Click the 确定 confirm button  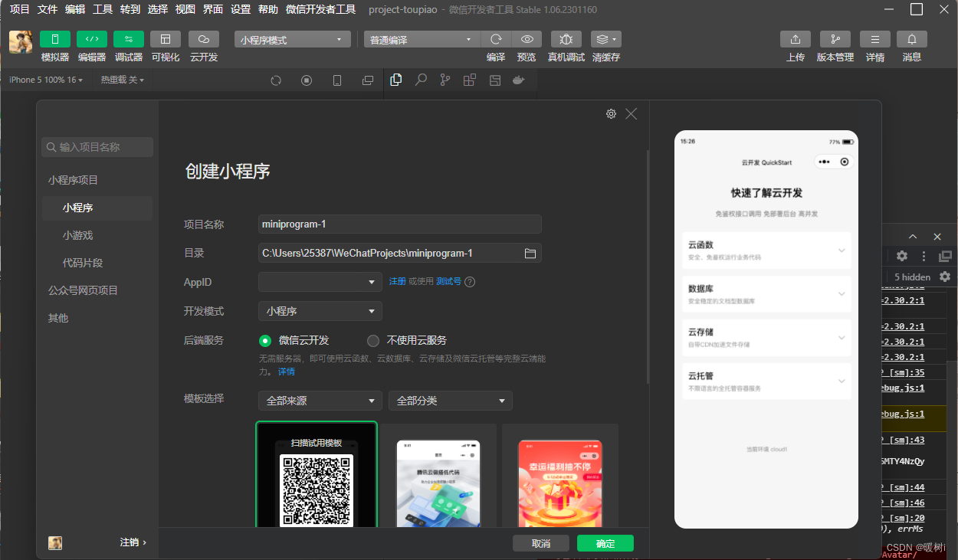click(605, 543)
